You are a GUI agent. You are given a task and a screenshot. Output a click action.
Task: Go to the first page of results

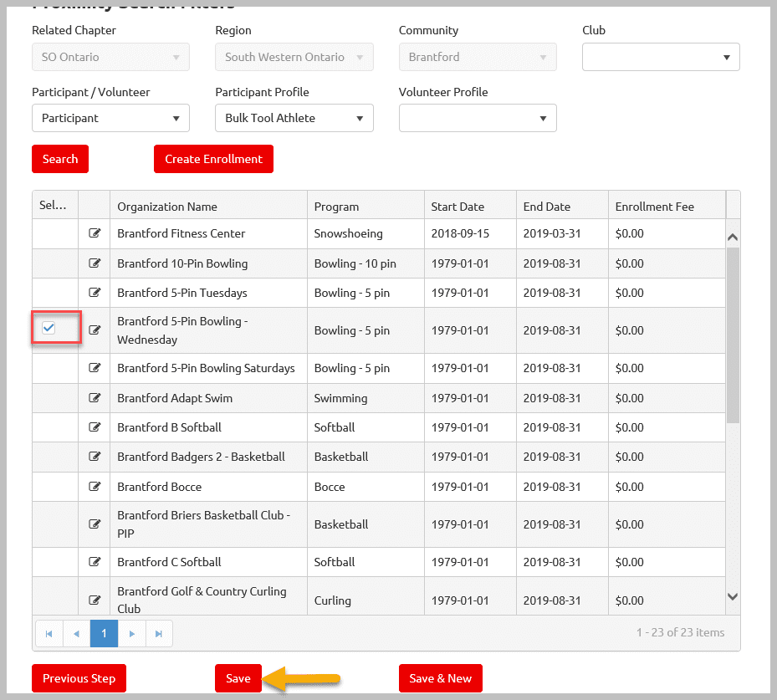point(49,634)
